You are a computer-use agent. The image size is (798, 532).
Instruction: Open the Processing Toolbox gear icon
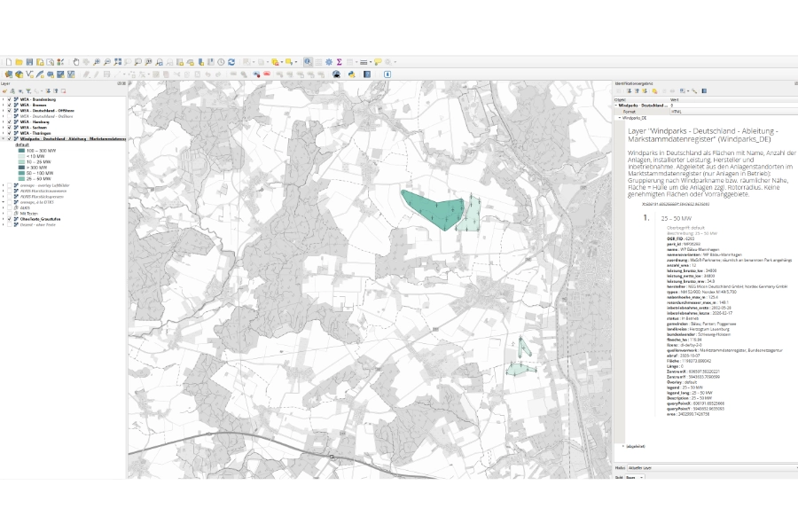click(x=329, y=62)
